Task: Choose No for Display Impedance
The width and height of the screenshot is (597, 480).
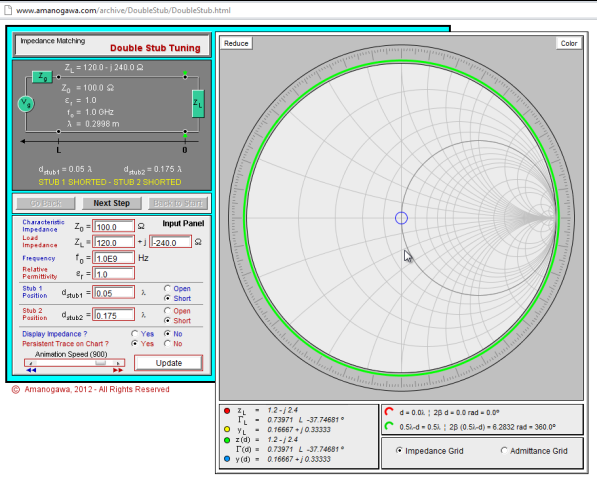Action: 167,333
